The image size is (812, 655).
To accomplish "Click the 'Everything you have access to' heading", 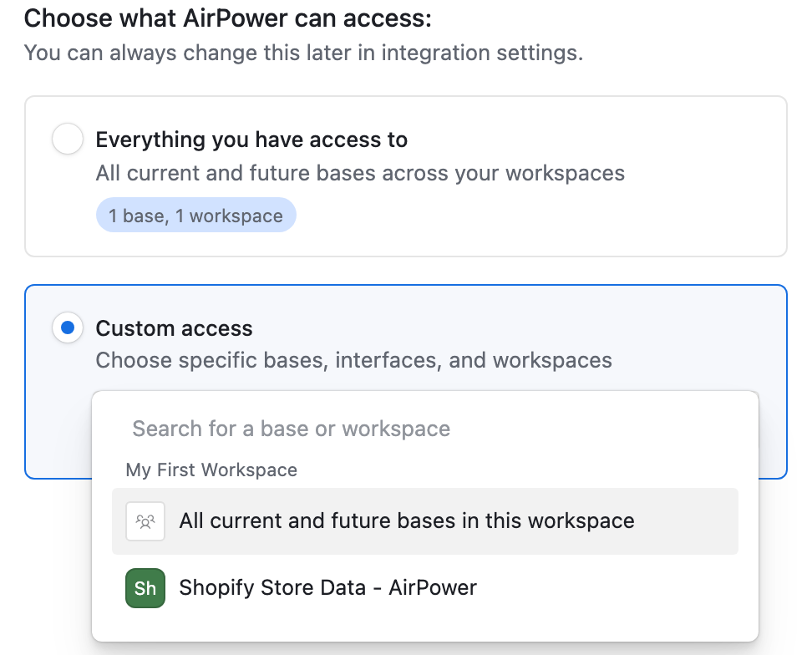I will click(251, 140).
